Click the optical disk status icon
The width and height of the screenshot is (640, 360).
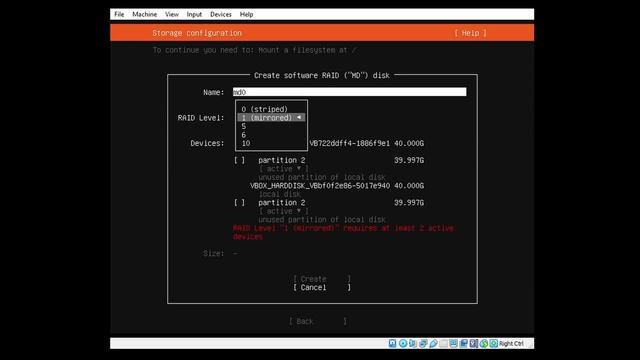(403, 343)
